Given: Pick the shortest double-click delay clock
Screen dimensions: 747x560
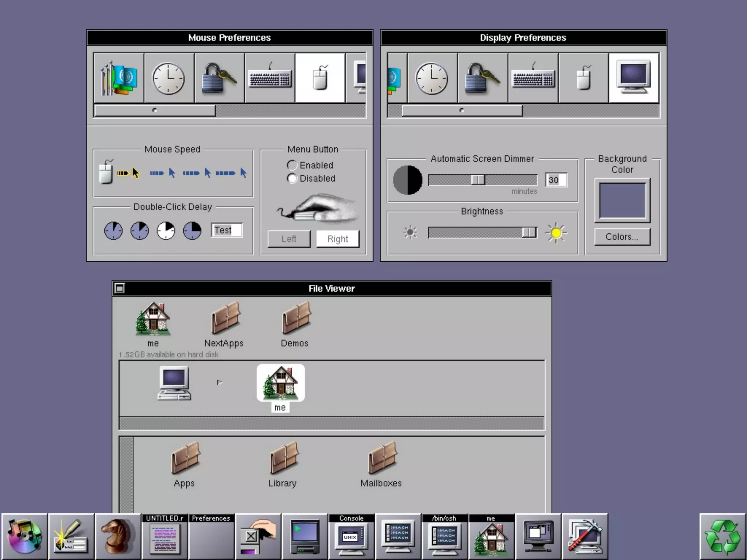Looking at the screenshot, I should (x=113, y=230).
